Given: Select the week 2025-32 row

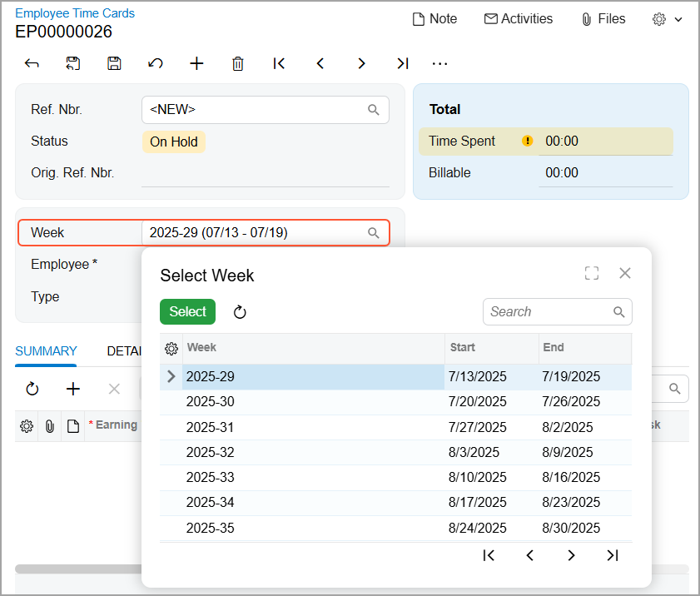Looking at the screenshot, I should pyautogui.click(x=211, y=453).
